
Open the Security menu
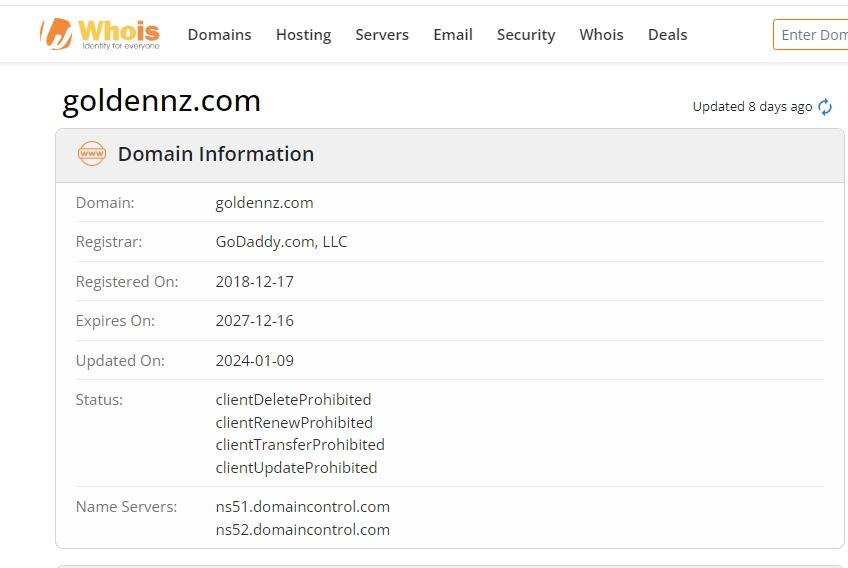[x=526, y=35]
